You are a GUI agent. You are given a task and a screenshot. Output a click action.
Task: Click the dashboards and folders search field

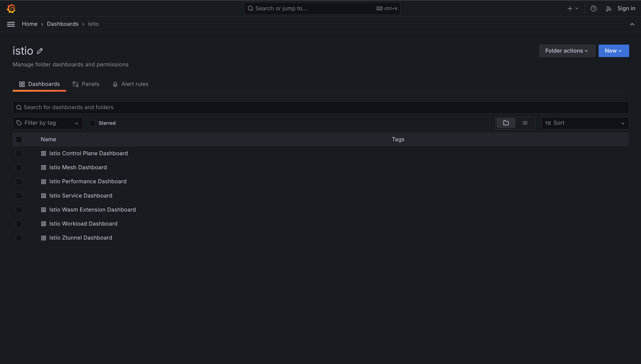[175, 107]
